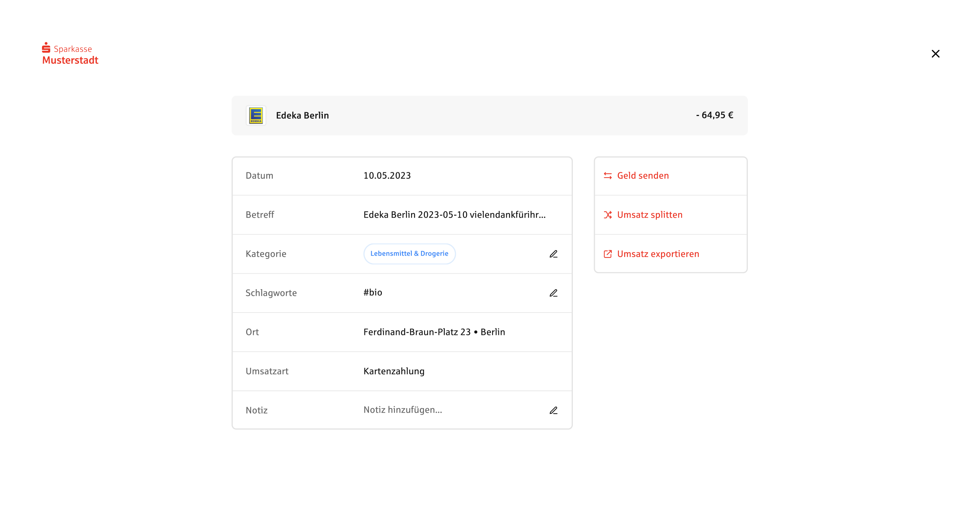
Task: Click the truncated Betreff text
Action: [454, 215]
